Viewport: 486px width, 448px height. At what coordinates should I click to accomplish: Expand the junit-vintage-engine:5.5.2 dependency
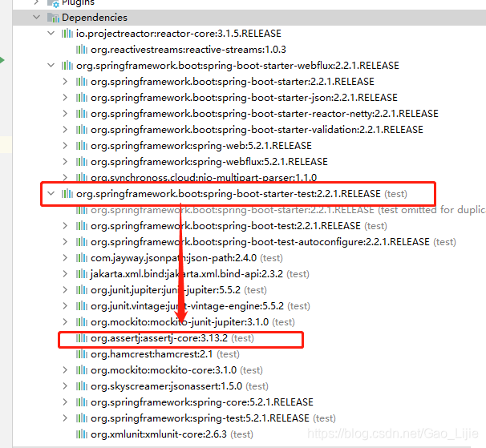coord(65,306)
